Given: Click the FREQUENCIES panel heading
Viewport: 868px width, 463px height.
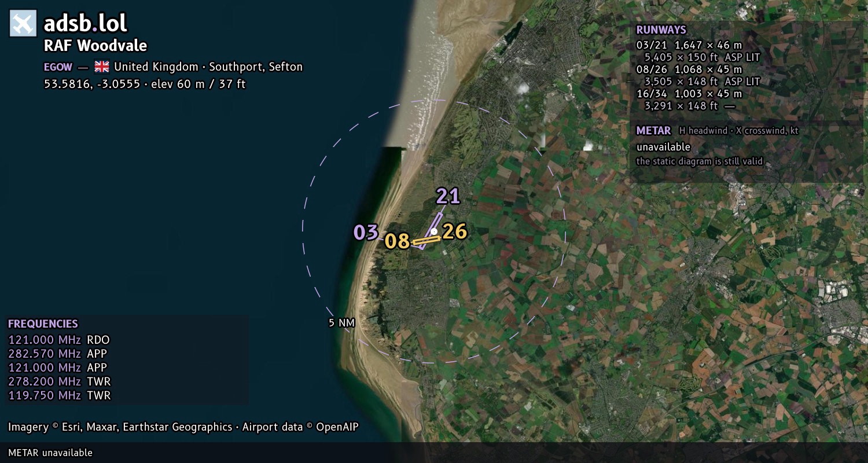Looking at the screenshot, I should click(x=43, y=324).
